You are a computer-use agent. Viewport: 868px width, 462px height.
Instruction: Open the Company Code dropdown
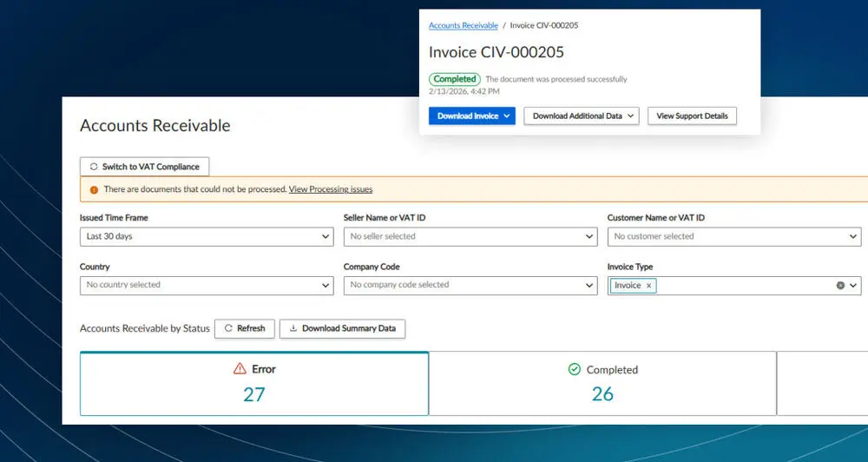(470, 286)
